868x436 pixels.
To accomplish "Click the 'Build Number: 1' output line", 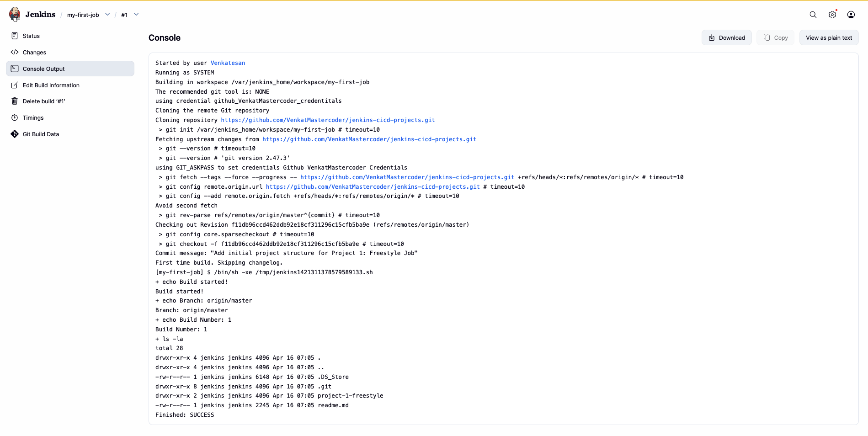I will click(181, 330).
